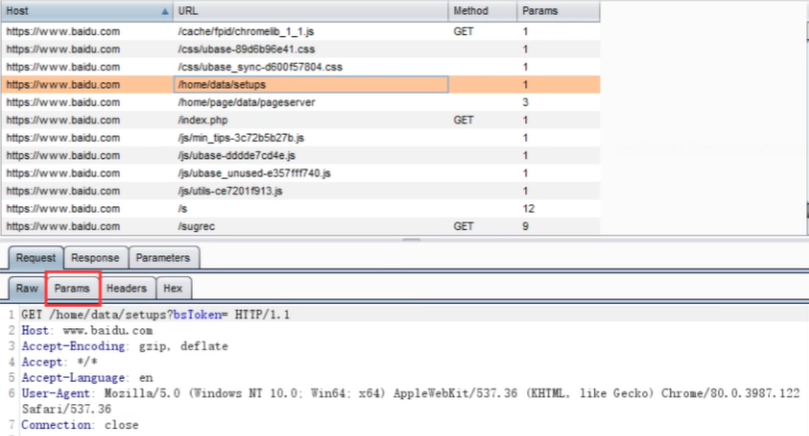The width and height of the screenshot is (809, 436).
Task: Click the GET request line in raw editor
Action: tap(155, 315)
